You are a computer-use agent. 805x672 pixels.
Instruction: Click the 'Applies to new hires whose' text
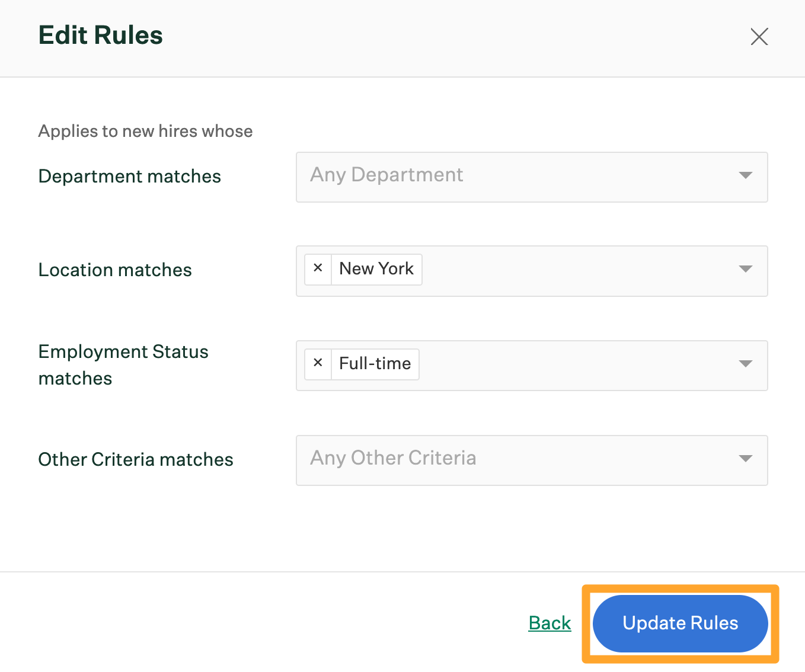pyautogui.click(x=146, y=131)
